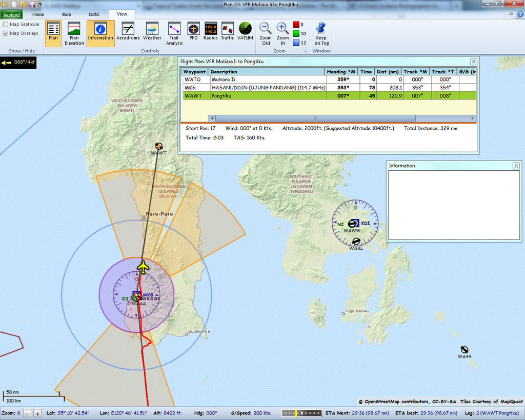Enable the Map Graticule checkbox
This screenshot has width=525, height=420.
coord(6,24)
